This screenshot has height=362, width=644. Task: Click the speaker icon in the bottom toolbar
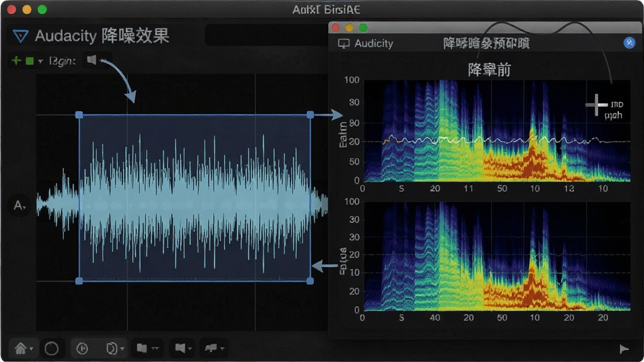tap(180, 348)
